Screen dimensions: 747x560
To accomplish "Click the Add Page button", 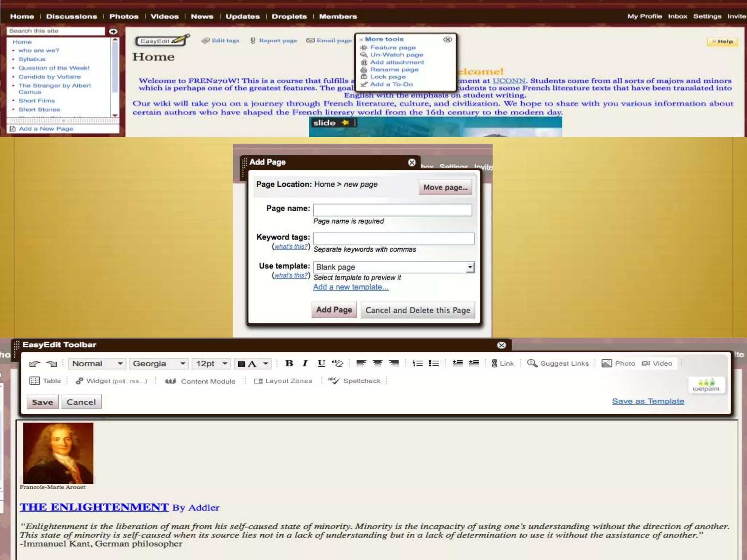I will tap(334, 310).
